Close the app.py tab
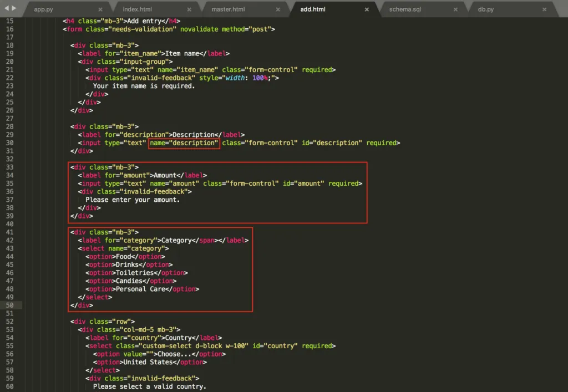This screenshot has width=568, height=392. (100, 9)
